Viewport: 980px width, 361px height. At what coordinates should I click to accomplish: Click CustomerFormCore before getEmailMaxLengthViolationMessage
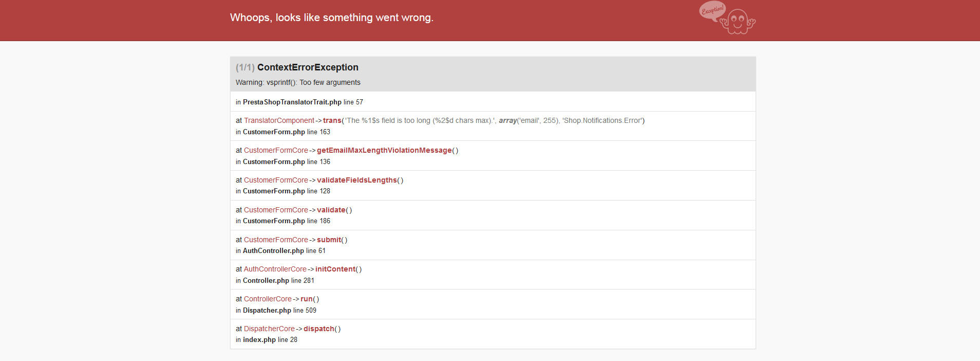click(x=276, y=150)
